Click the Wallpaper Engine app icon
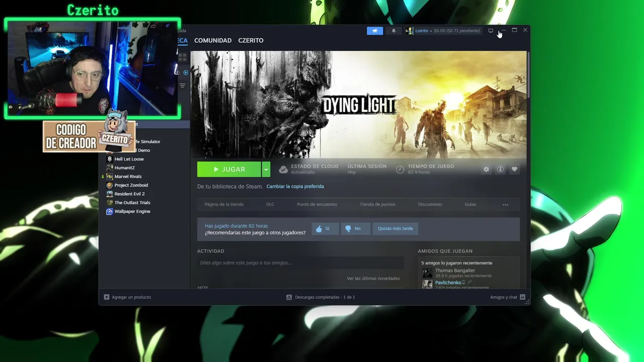644x362 pixels. 110,211
